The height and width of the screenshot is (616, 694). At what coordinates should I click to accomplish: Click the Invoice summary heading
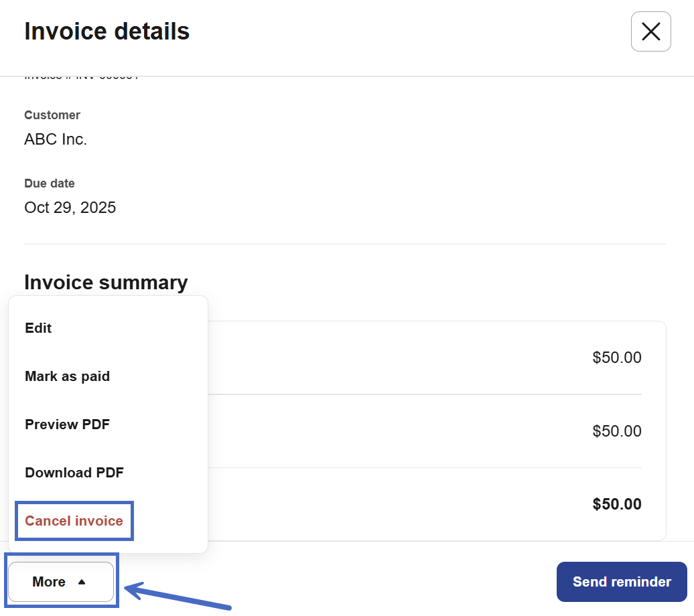(106, 282)
